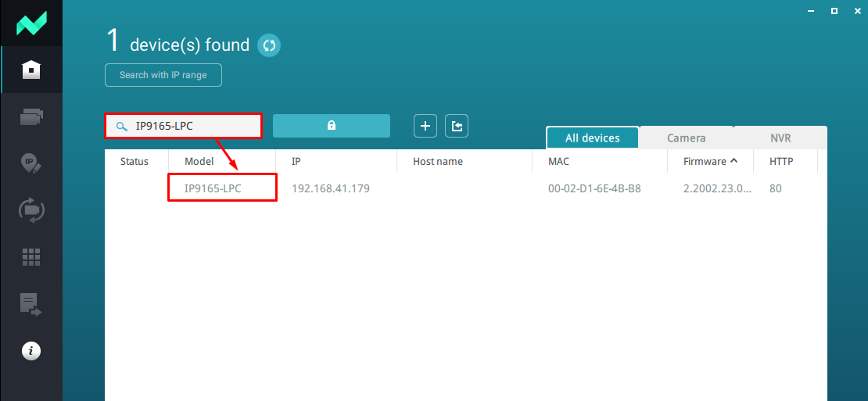Image resolution: width=868 pixels, height=401 pixels.
Task: Open the home device discovery sidebar icon
Action: tap(31, 70)
